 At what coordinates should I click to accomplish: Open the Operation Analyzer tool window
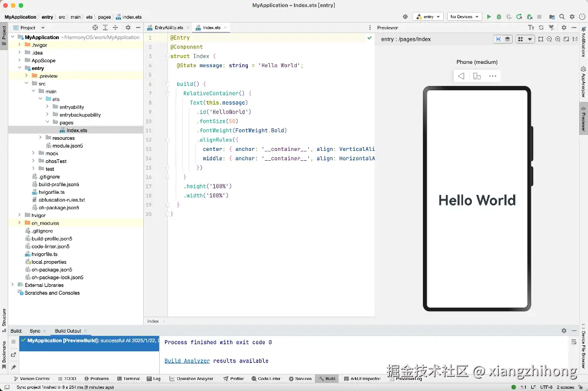(191, 379)
